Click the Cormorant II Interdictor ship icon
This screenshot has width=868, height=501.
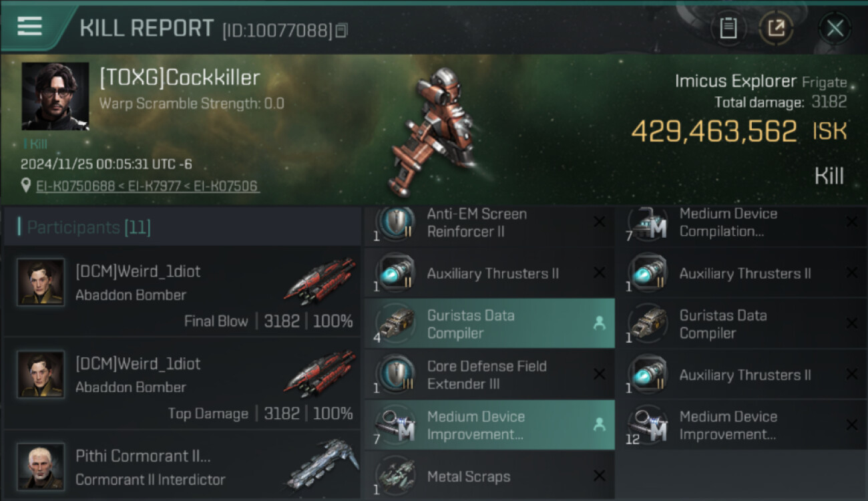tap(320, 465)
